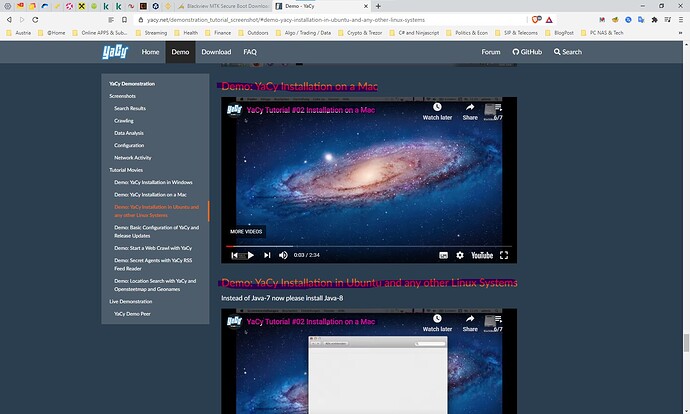Click Configuration sidebar link
The width and height of the screenshot is (690, 414).
click(129, 145)
